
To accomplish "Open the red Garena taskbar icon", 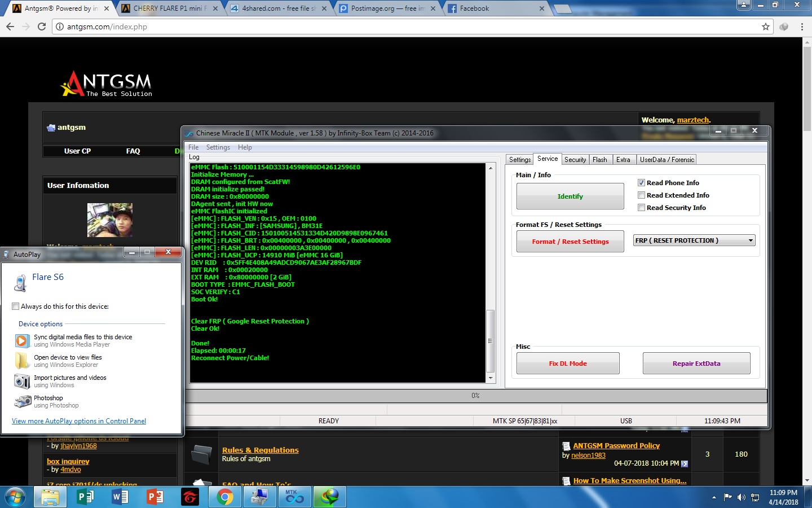I will coord(190,497).
